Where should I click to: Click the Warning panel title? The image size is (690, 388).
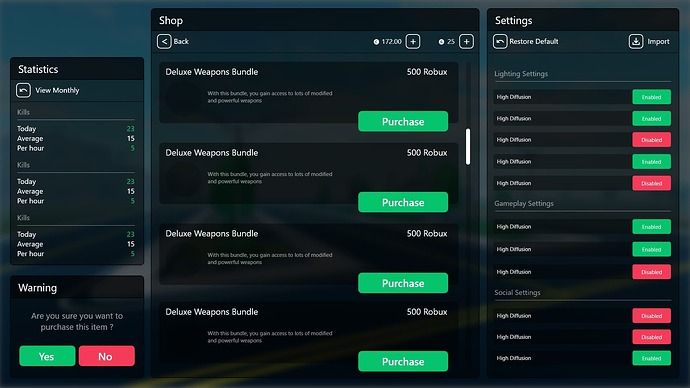tap(37, 288)
